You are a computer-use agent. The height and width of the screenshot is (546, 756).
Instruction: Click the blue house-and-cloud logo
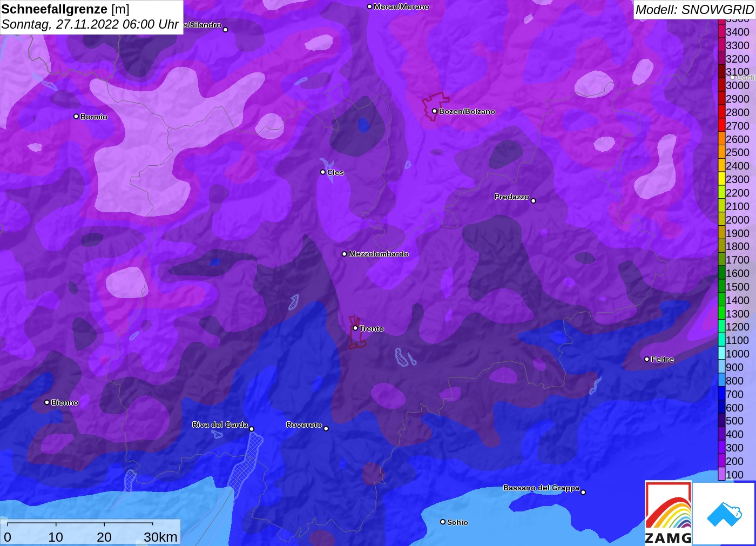coord(724,514)
